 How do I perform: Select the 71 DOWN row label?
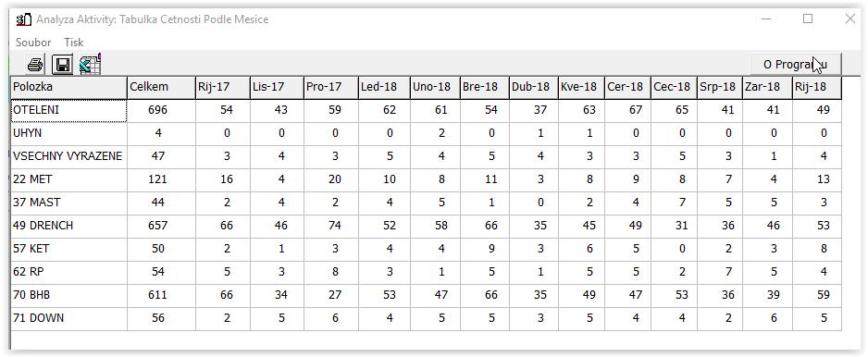click(x=69, y=318)
